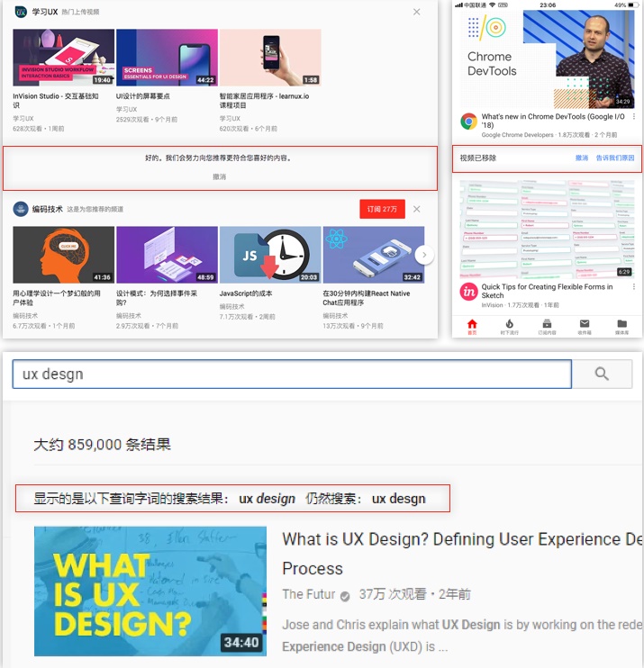644x668 pixels.
Task: Open the options menu for Quick Tips video
Action: click(634, 287)
